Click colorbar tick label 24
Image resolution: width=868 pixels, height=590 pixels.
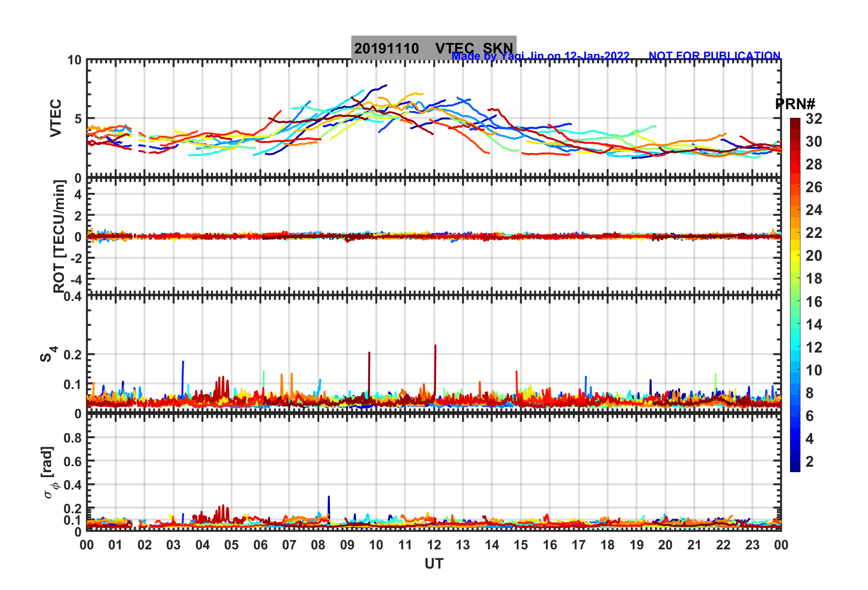(814, 210)
